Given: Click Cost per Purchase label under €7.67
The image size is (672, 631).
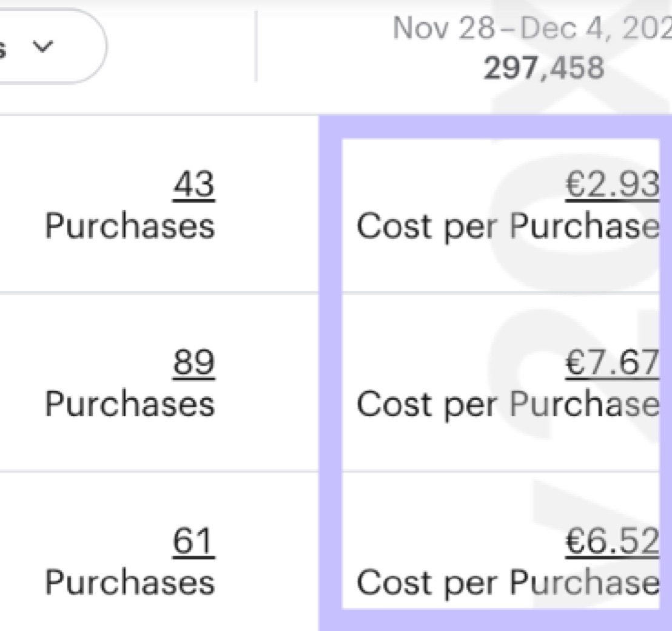Looking at the screenshot, I should pos(507,405).
